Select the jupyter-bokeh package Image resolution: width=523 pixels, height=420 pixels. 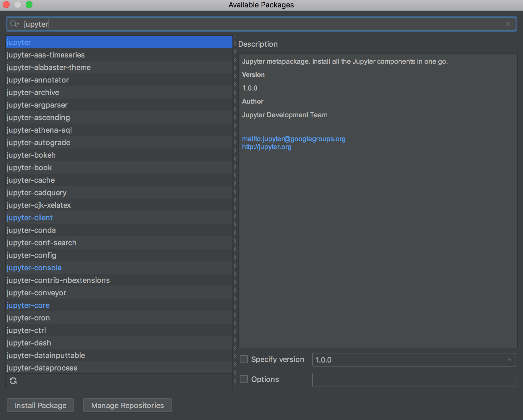click(119, 155)
